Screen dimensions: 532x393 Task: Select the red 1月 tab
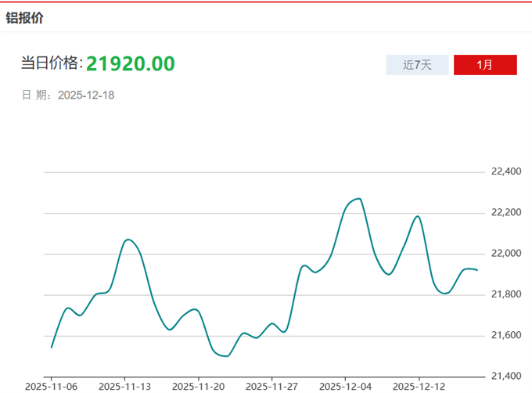tap(485, 65)
